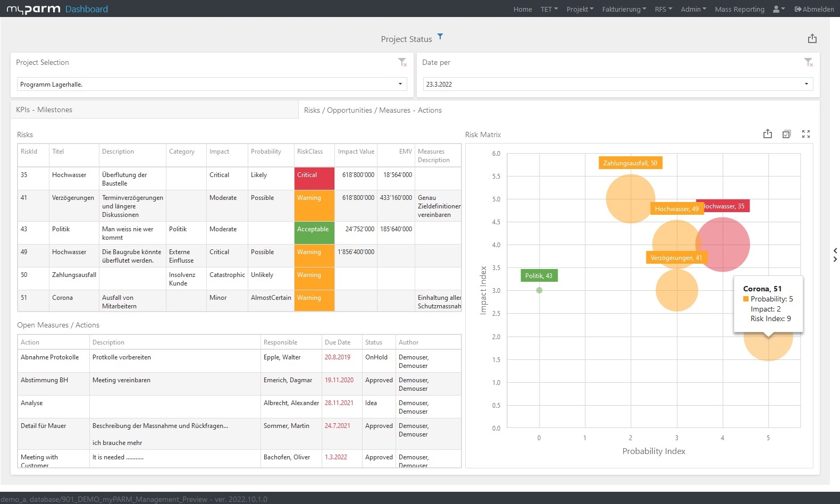This screenshot has width=840, height=504.
Task: Open the 23.3.2022 date dropdown
Action: (618, 84)
